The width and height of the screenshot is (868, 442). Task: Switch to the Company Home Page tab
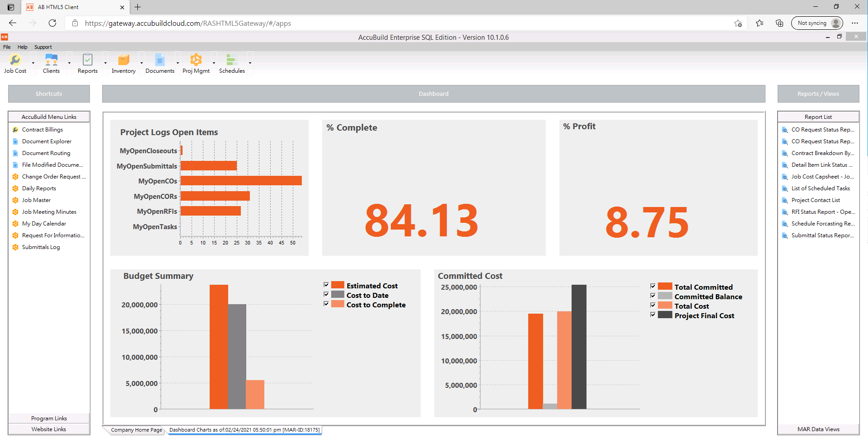pyautogui.click(x=136, y=429)
